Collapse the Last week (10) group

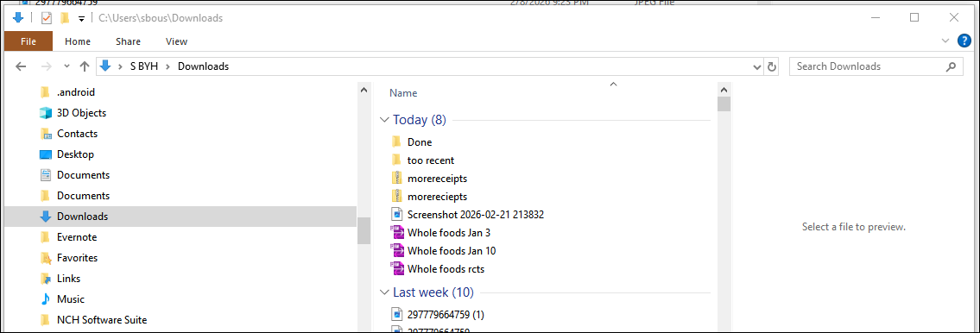383,292
